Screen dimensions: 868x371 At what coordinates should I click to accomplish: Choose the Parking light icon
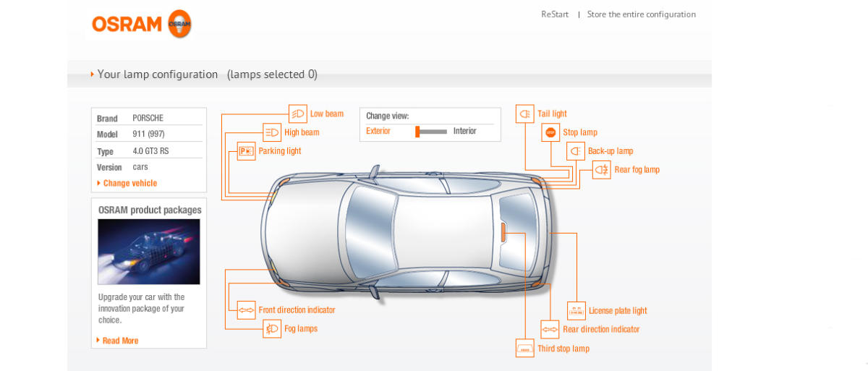(246, 151)
